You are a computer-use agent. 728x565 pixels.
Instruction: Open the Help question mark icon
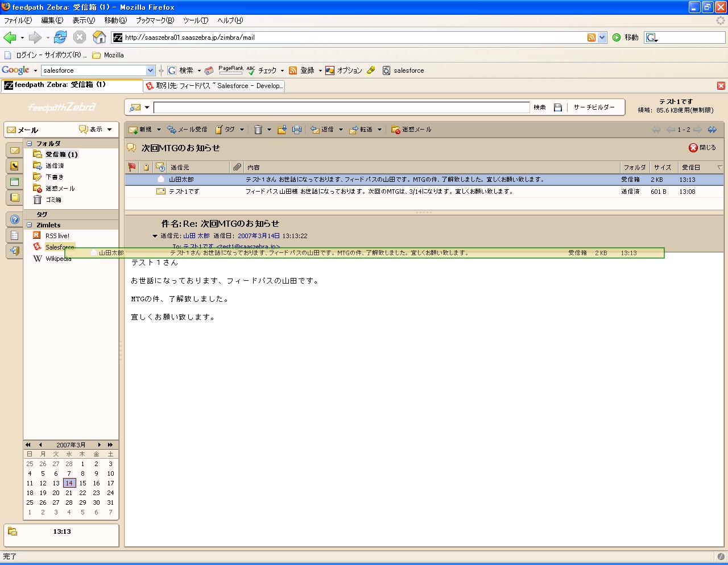(x=14, y=219)
